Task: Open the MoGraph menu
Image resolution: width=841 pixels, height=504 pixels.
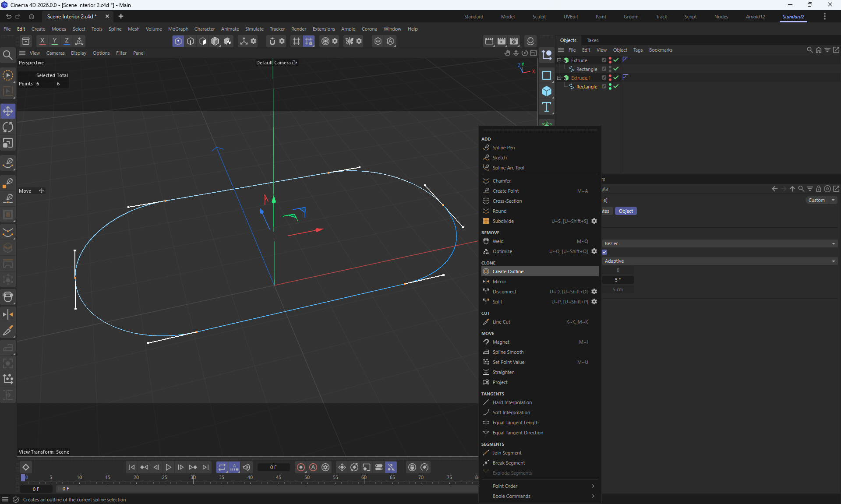Action: 178,29
